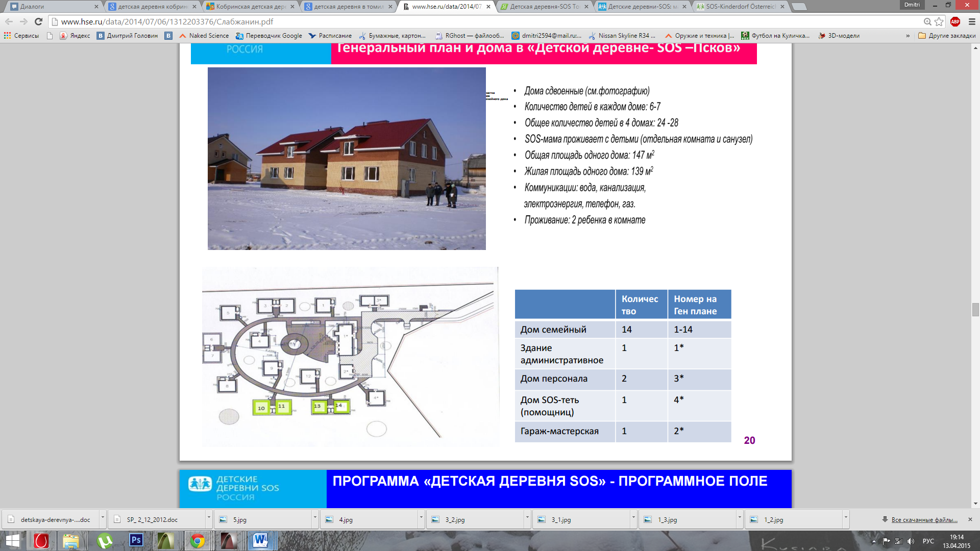This screenshot has height=551, width=980.
Task: Bookmark this page with the star icon
Action: click(x=939, y=21)
